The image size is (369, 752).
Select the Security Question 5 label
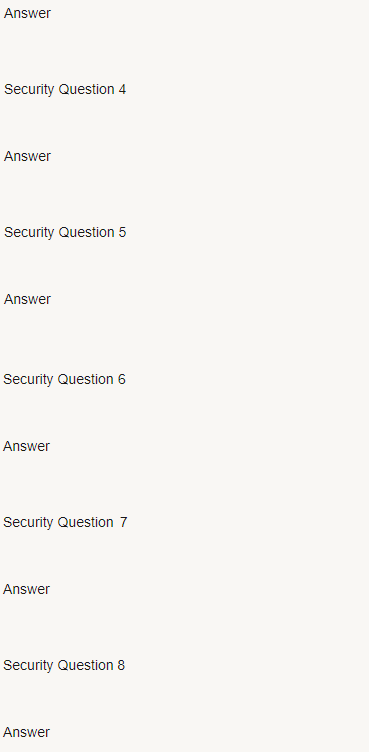click(x=65, y=233)
